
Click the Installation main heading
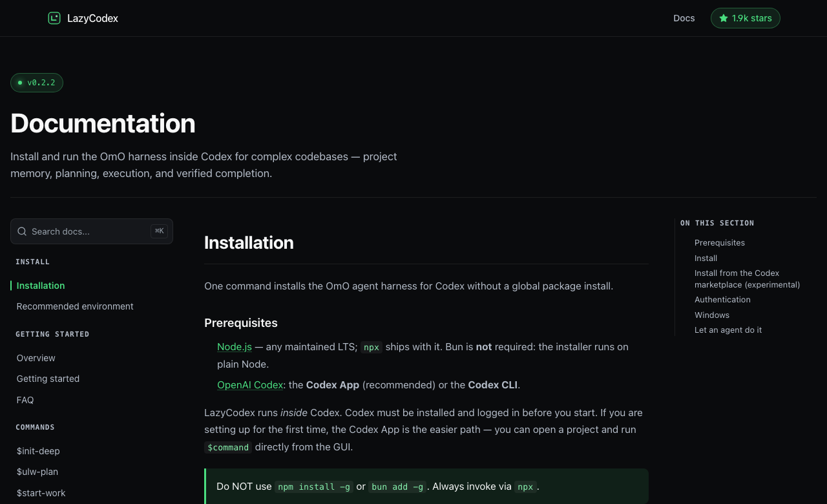pyautogui.click(x=249, y=243)
